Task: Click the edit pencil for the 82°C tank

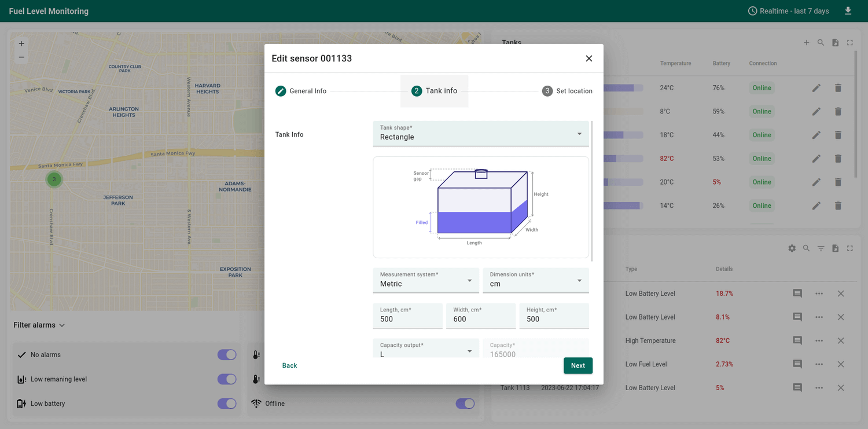Action: [x=816, y=159]
